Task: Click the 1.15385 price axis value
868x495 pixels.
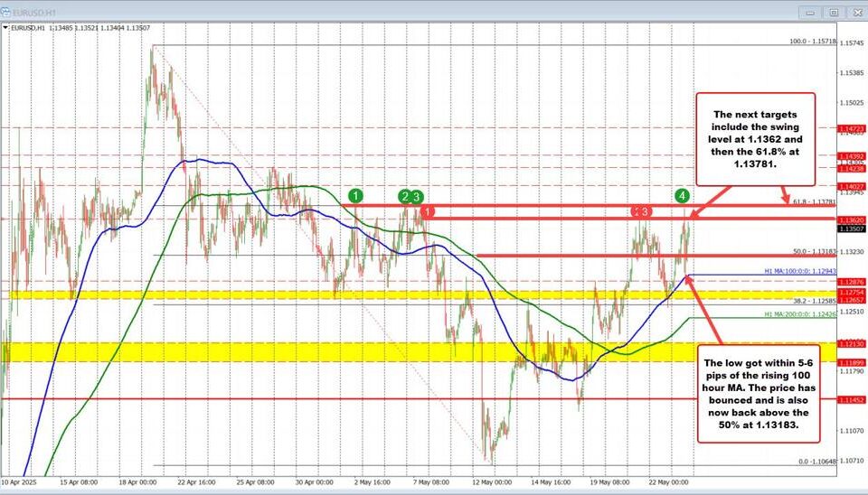Action: click(x=853, y=73)
